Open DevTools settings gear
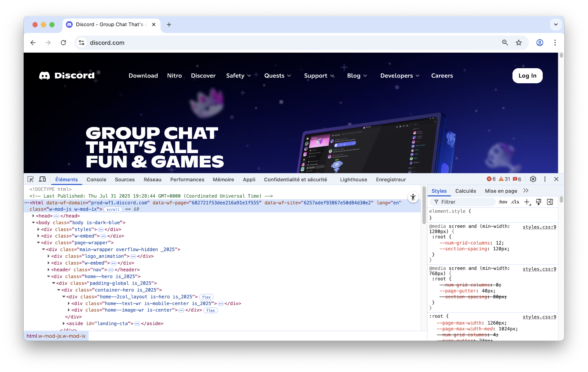The width and height of the screenshot is (588, 372). [533, 179]
